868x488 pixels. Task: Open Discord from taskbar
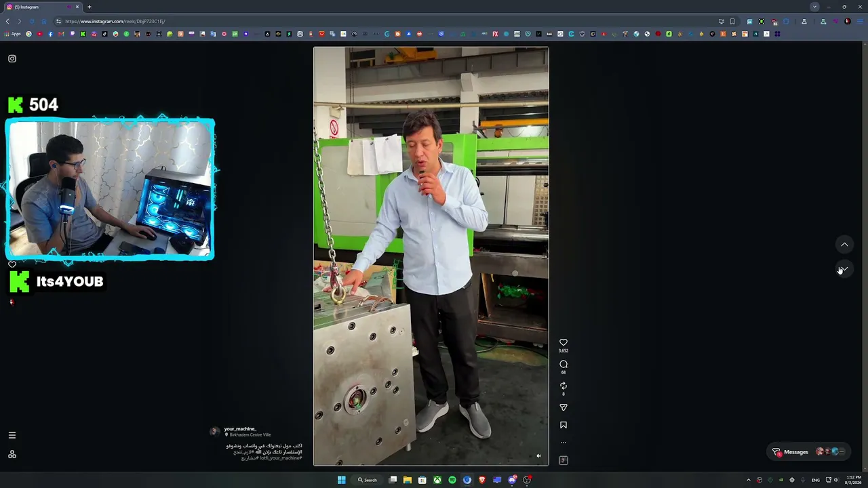tap(512, 480)
